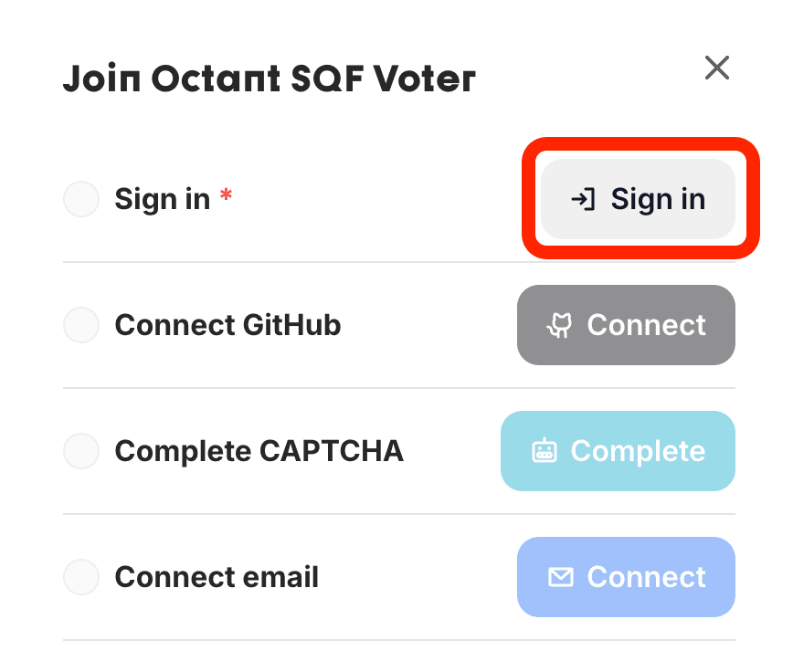Toggle the Connect GitHub status circle

pos(81,325)
